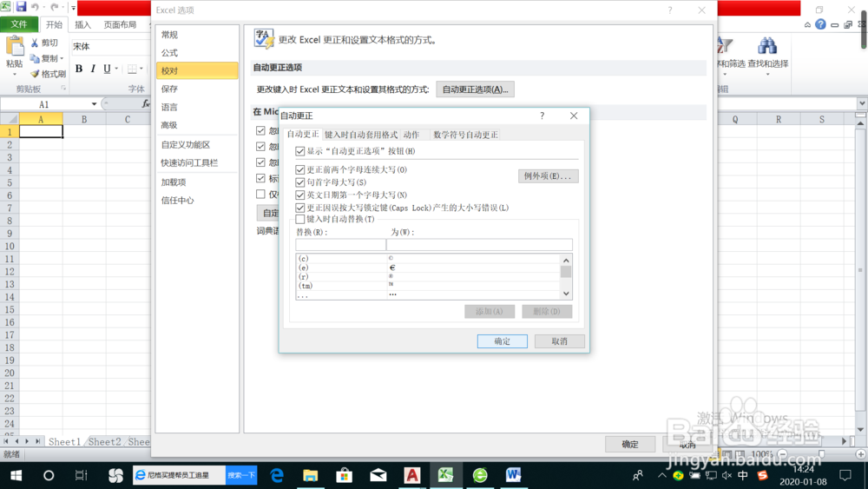The width and height of the screenshot is (868, 489).
Task: Open Mail app from taskbar
Action: point(378,475)
